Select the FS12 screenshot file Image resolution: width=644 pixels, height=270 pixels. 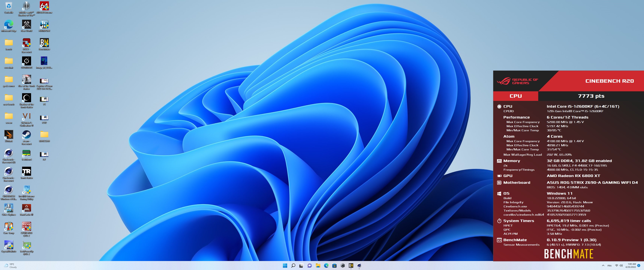[x=44, y=119]
